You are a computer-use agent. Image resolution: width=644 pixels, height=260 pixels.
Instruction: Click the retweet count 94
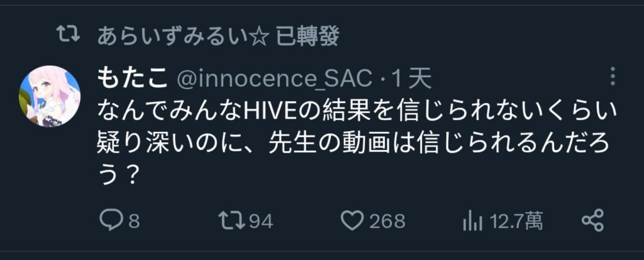coord(262,222)
